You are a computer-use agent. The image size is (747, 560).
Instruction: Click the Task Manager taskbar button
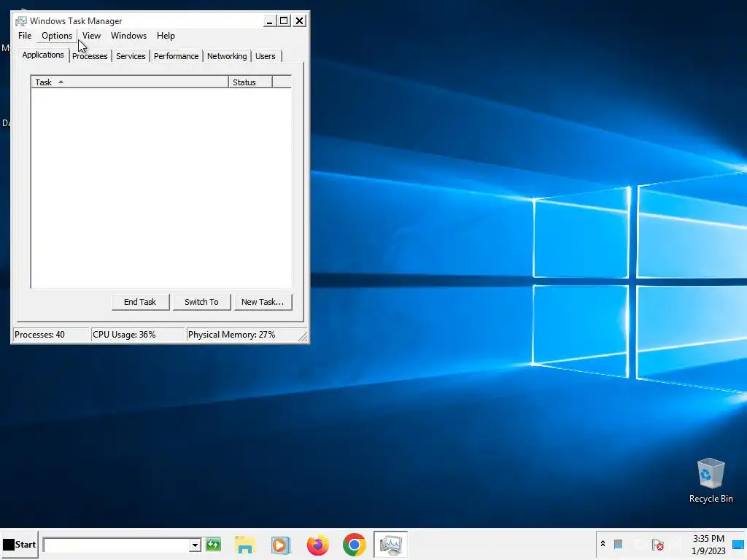click(391, 544)
